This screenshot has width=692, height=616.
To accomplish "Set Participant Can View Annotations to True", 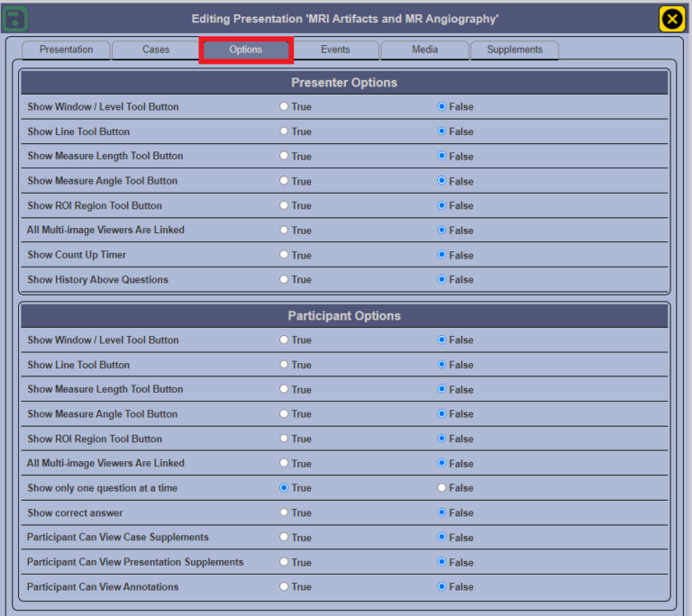I will [285, 587].
